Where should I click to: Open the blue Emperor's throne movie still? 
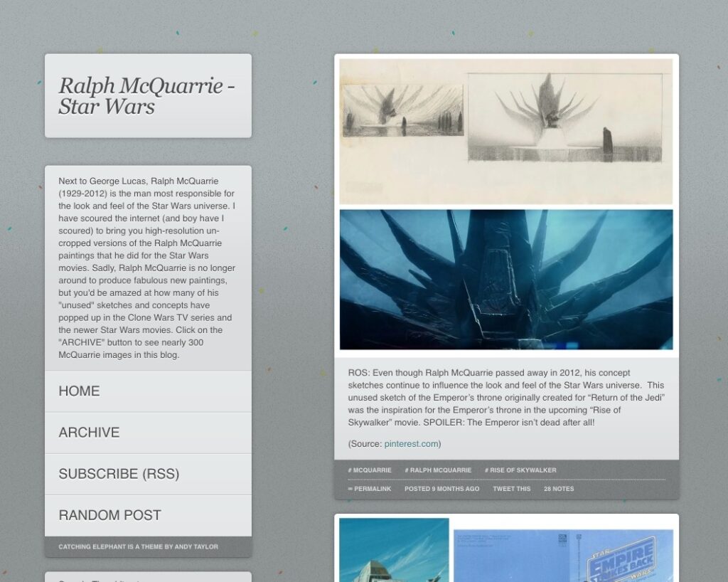506,280
